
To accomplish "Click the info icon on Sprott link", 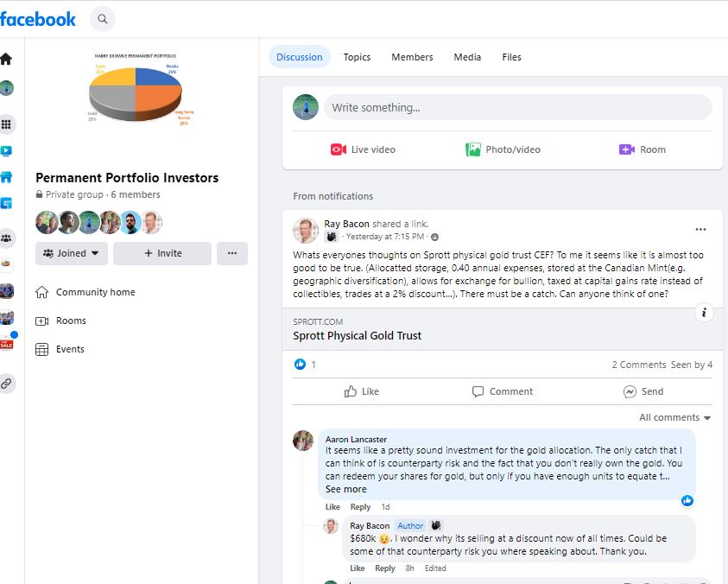I will (x=704, y=313).
